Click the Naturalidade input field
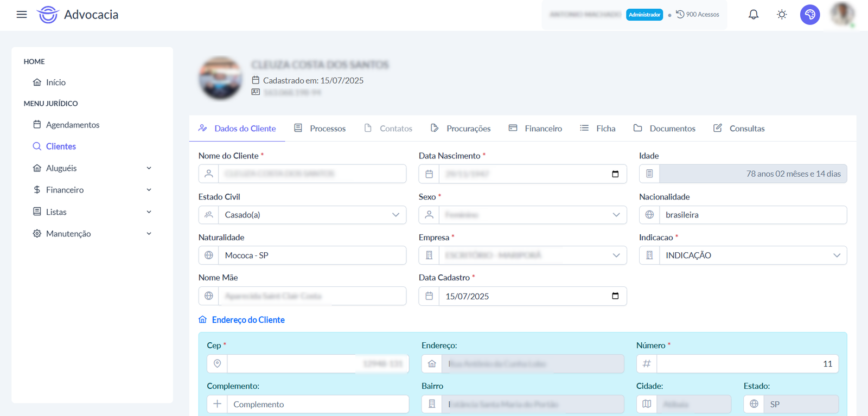868x416 pixels. [312, 255]
